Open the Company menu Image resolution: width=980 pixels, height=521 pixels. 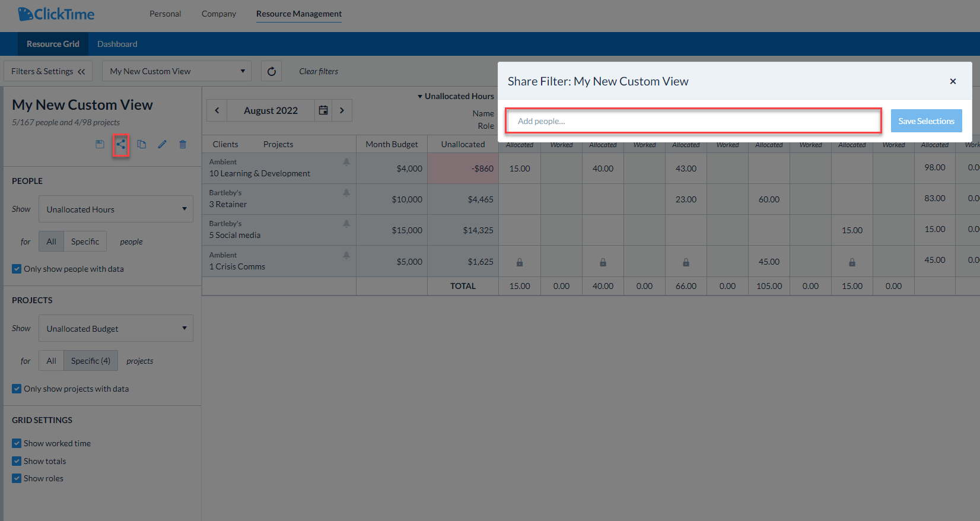pos(219,14)
